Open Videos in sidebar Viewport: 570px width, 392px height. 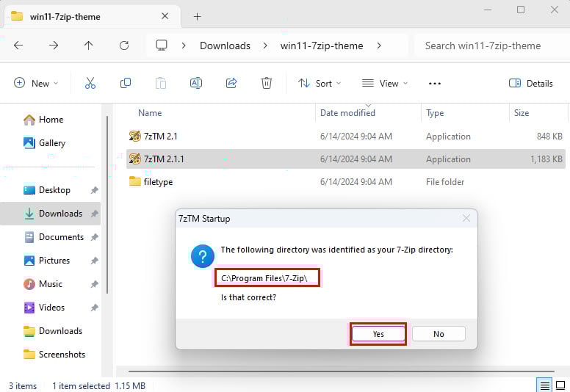point(50,308)
